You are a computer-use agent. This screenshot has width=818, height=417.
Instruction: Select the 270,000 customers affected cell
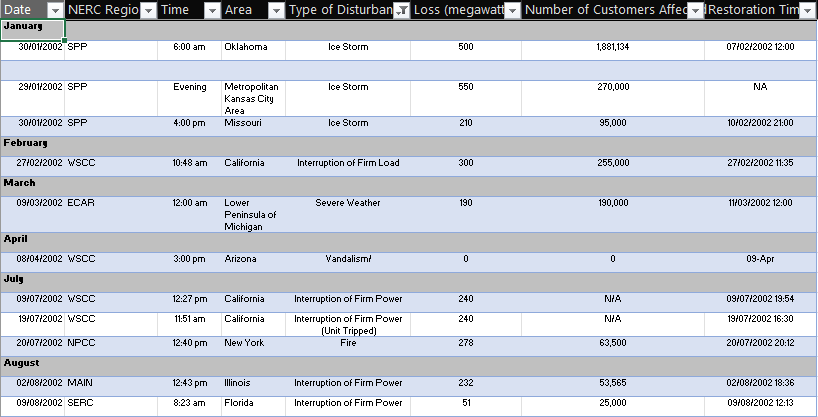(613, 99)
